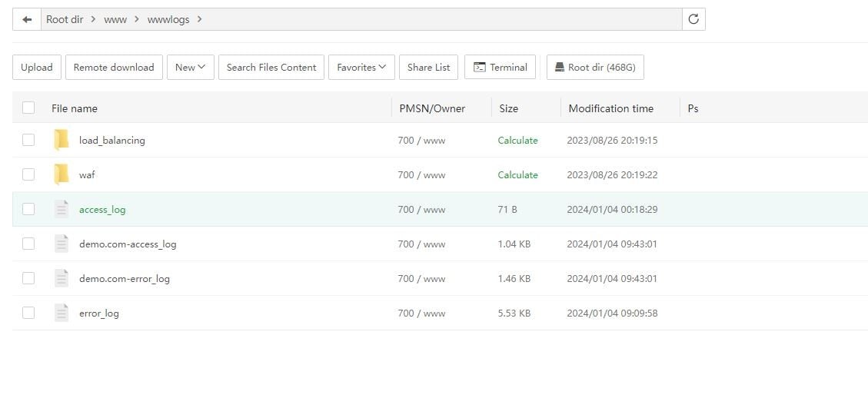Click the demo.com-access_log file icon
868x418 pixels.
point(62,244)
